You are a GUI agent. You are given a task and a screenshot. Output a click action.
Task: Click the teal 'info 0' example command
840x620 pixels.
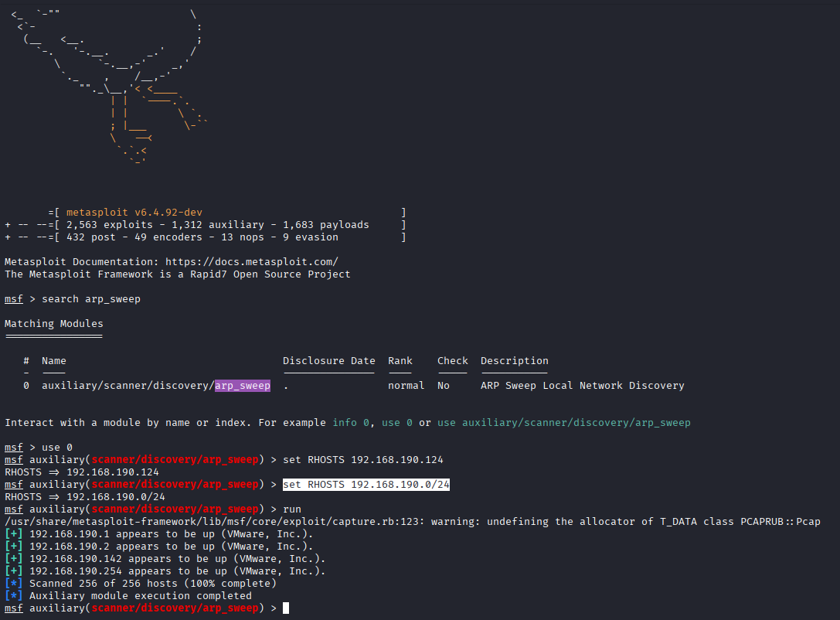click(351, 422)
